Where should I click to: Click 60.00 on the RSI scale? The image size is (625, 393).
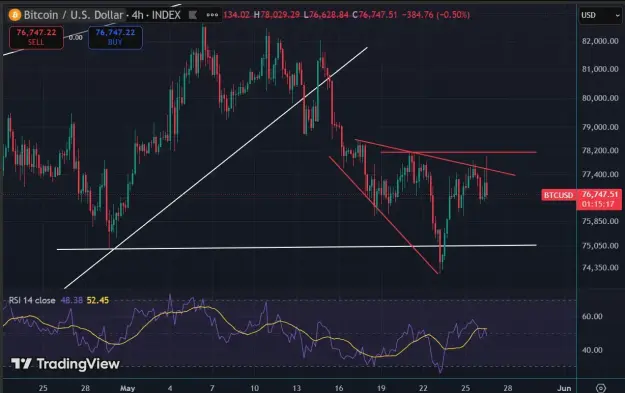592,316
